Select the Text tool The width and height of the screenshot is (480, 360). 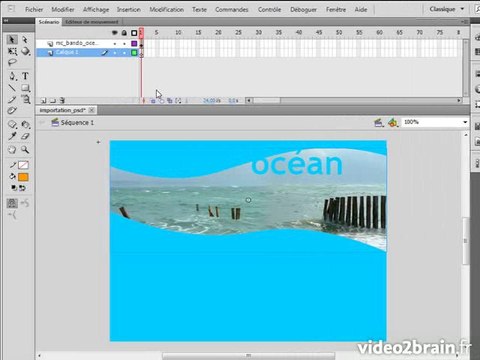pyautogui.click(x=25, y=76)
